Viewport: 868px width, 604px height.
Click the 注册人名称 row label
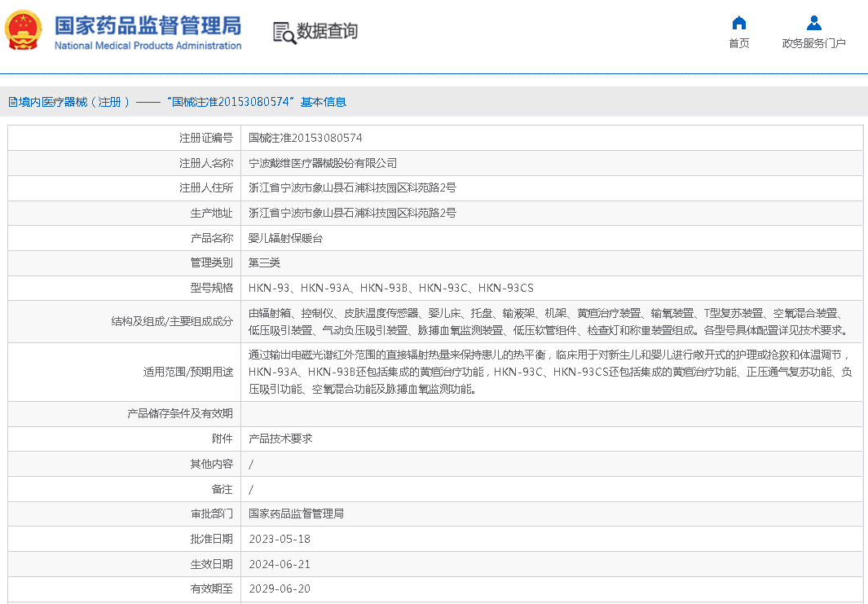point(206,163)
